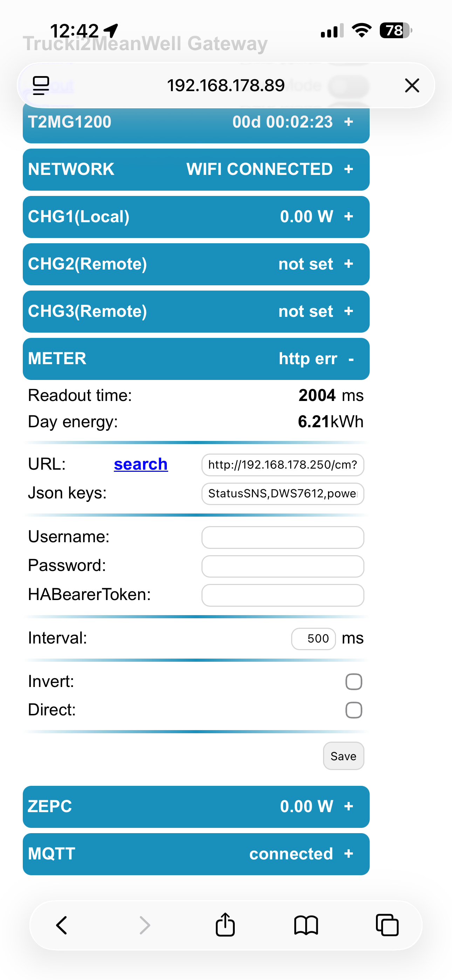Tap the address bar showing 192.168.178.89

pyautogui.click(x=226, y=85)
